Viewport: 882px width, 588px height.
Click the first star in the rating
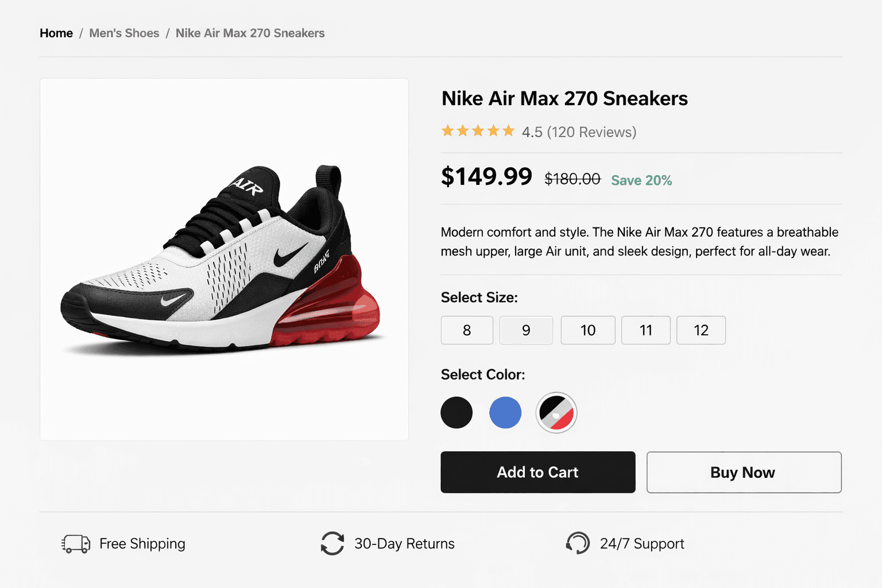click(448, 131)
